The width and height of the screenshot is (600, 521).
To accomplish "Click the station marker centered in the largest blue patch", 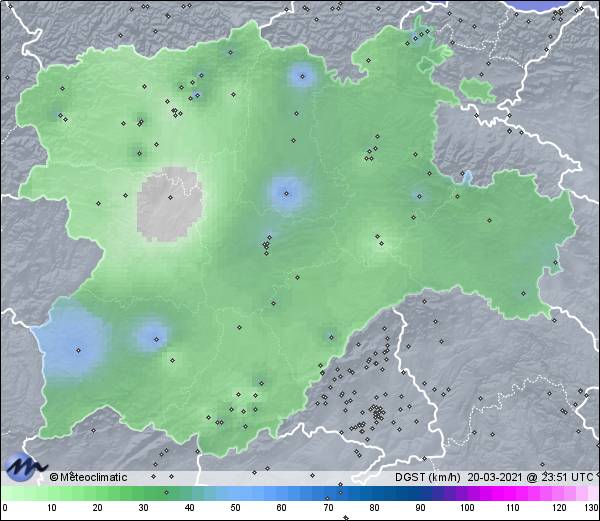I will click(78, 350).
